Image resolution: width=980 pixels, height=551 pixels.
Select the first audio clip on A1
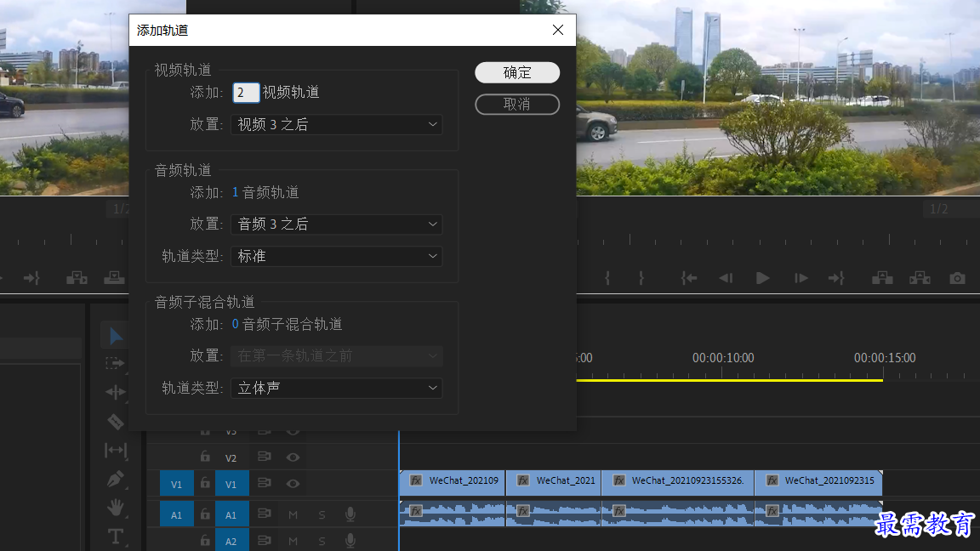[452, 514]
